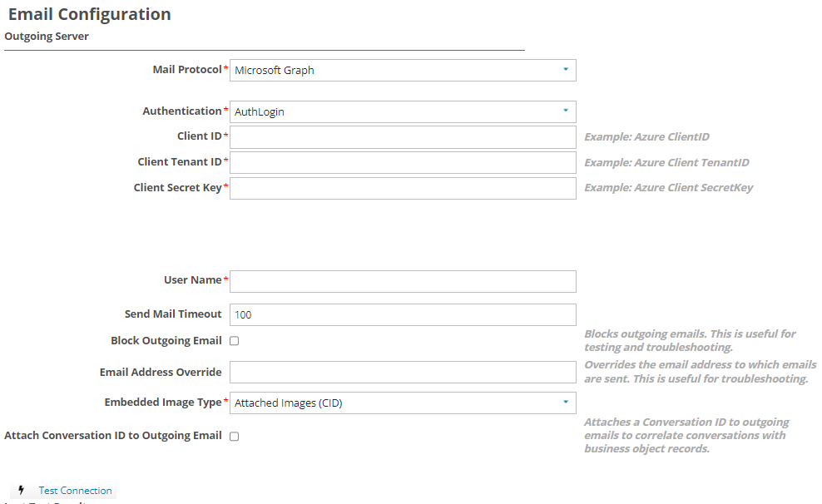Screen dimensions: 822x504
Task: Select the AuthLogin value in Authentication
Action: coord(258,111)
